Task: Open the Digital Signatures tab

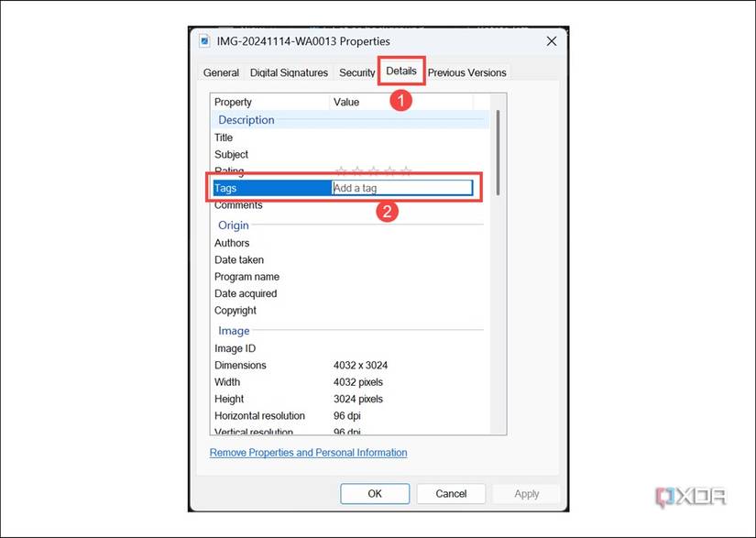Action: tap(289, 72)
